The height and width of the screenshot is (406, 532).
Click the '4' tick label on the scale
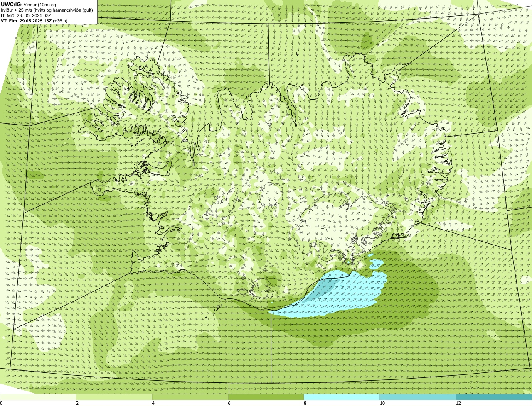coord(153,403)
